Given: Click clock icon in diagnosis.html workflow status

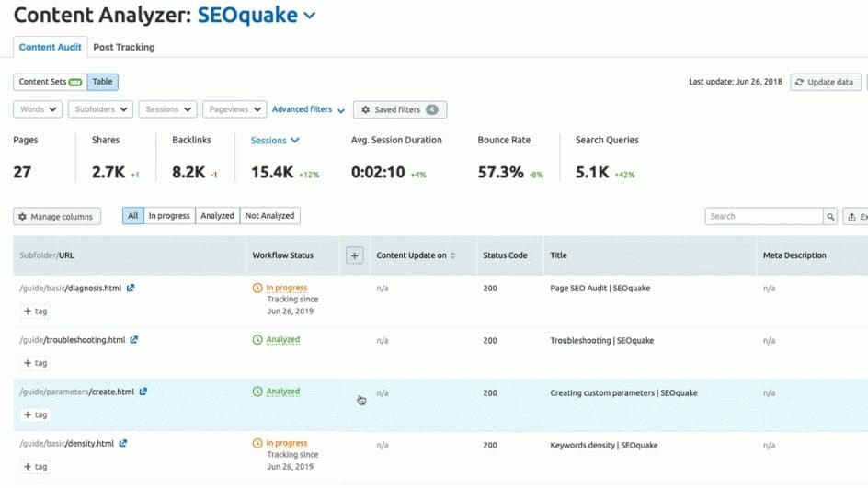Looking at the screenshot, I should click(x=257, y=288).
